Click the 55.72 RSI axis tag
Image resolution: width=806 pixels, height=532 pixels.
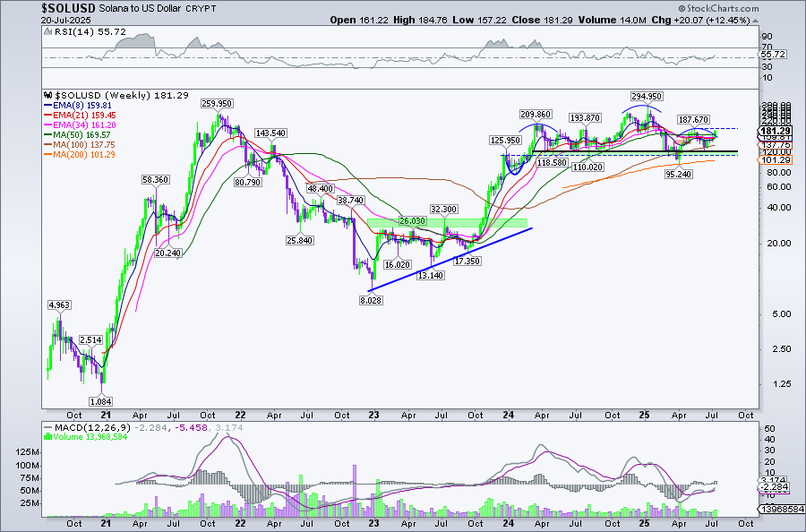click(x=773, y=54)
